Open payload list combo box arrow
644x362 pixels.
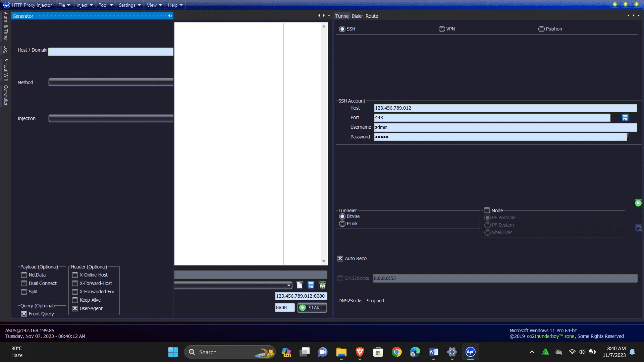coord(288,285)
